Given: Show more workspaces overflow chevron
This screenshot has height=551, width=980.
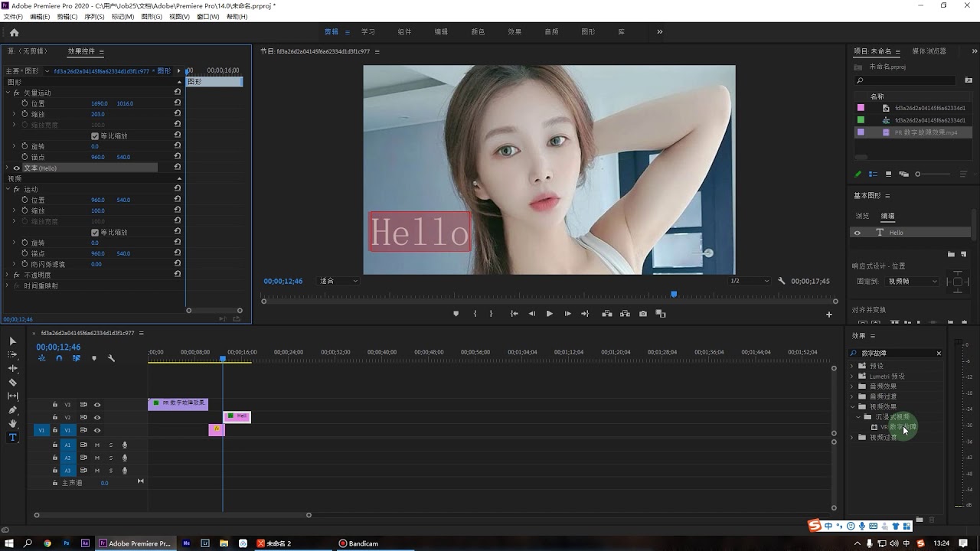Looking at the screenshot, I should tap(659, 32).
